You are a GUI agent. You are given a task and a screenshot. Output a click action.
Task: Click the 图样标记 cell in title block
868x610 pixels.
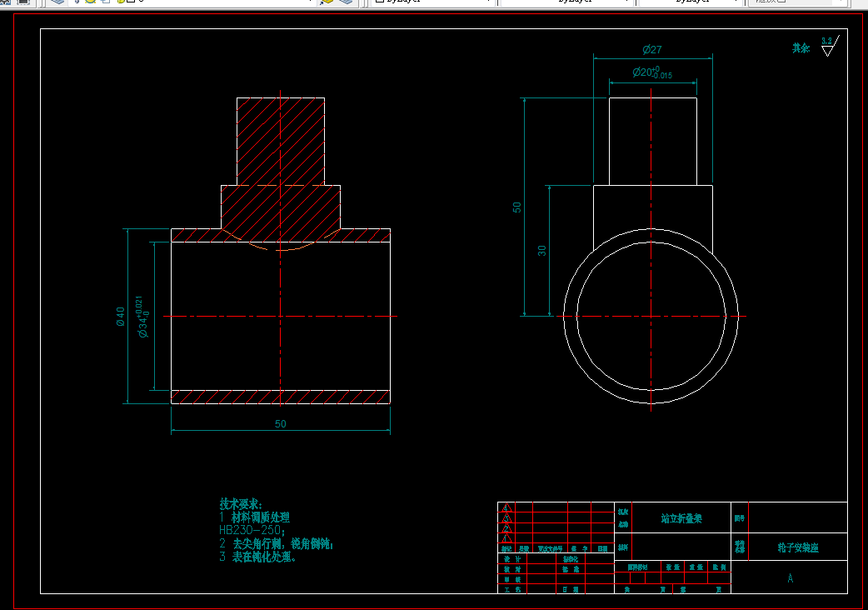click(638, 567)
